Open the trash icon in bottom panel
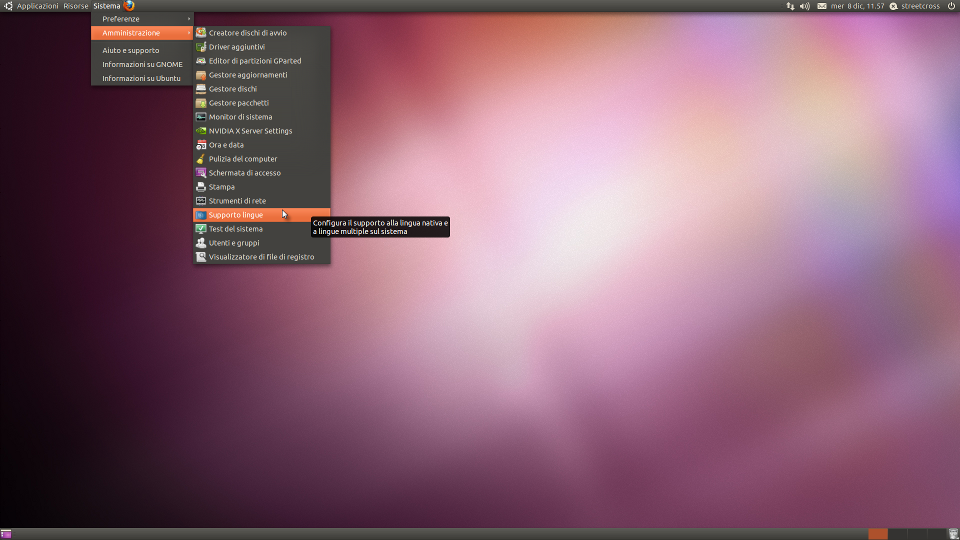 [x=953, y=534]
